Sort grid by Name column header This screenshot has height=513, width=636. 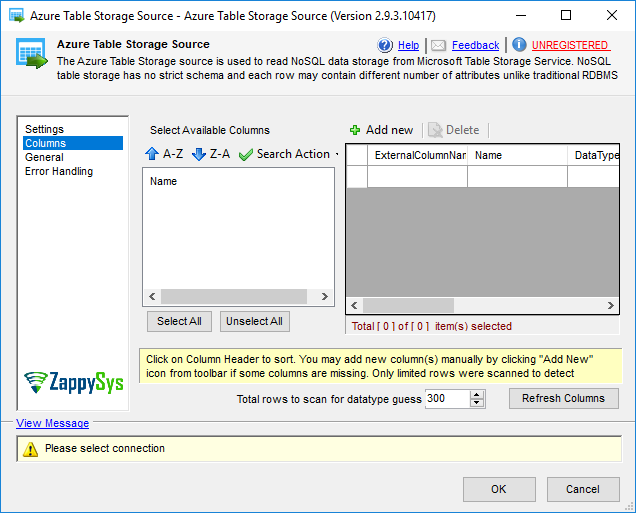click(517, 155)
